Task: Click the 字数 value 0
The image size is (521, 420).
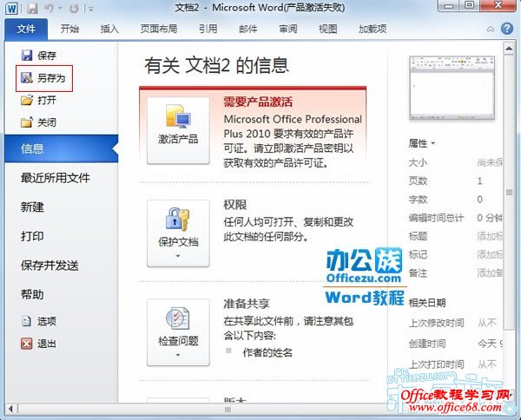Action: [480, 200]
